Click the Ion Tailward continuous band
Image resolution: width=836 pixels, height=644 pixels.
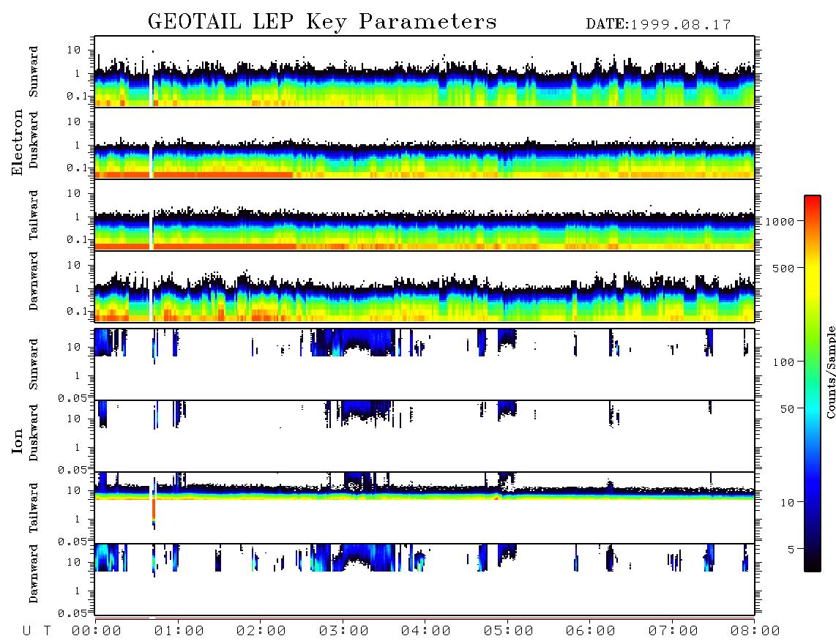coord(425,494)
